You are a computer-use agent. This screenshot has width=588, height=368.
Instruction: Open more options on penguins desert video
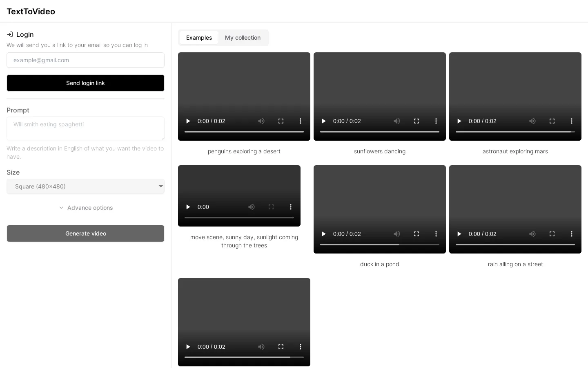301,121
